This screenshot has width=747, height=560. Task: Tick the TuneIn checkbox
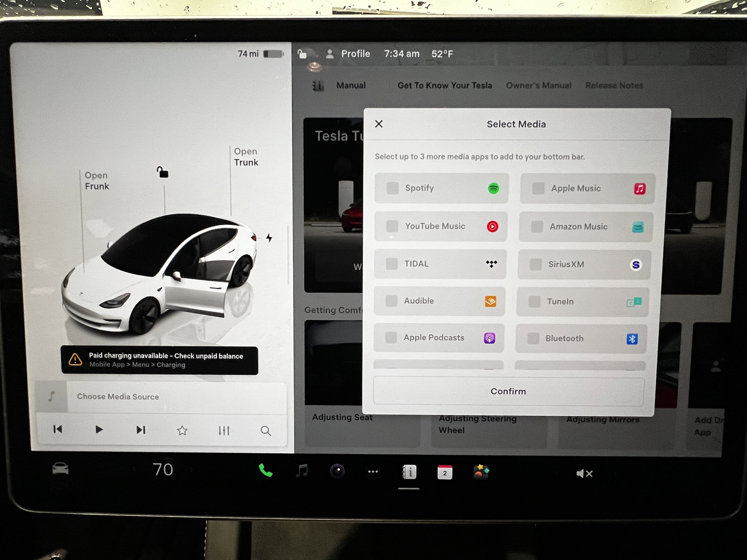[534, 301]
